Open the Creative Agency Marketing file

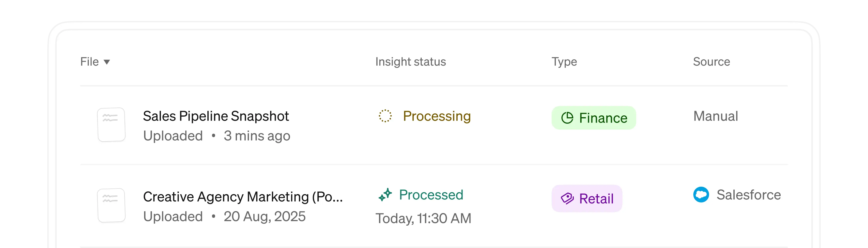click(243, 196)
